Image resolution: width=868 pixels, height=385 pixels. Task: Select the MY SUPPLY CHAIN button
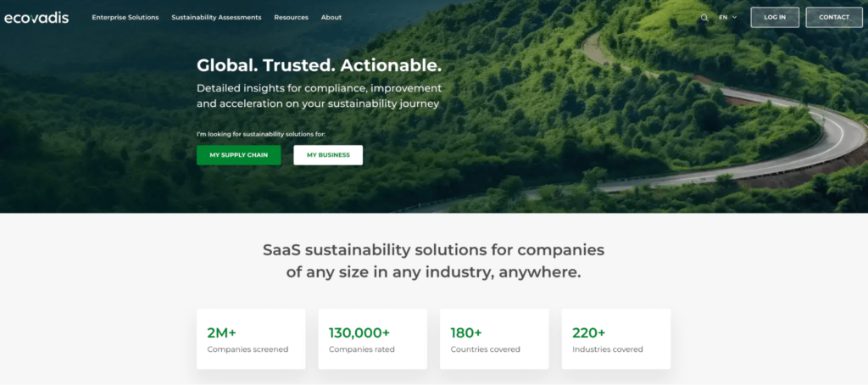238,155
